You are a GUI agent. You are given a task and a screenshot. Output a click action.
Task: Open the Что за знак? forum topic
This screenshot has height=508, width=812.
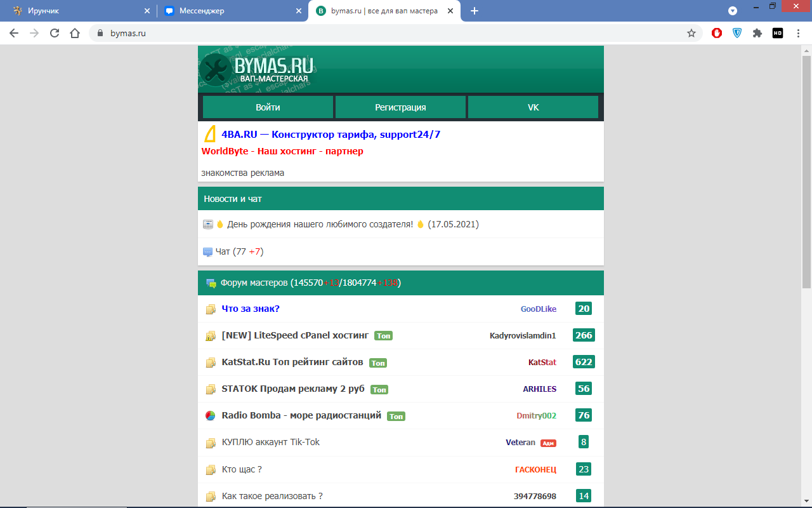(251, 309)
